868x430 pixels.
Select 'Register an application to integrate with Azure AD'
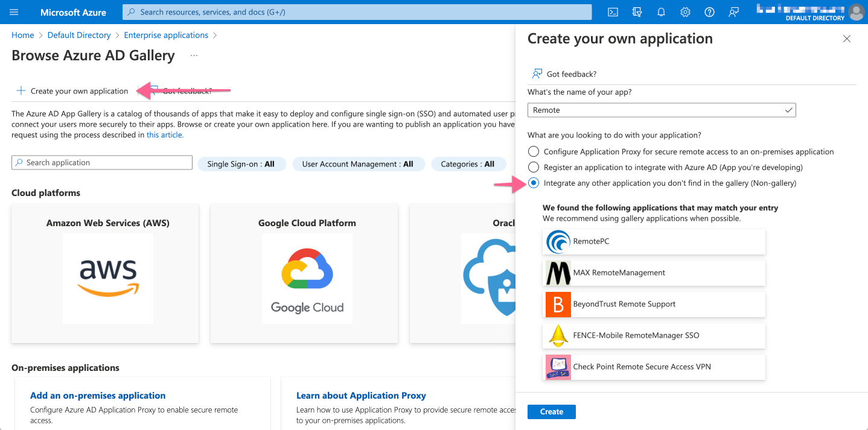[x=533, y=167]
